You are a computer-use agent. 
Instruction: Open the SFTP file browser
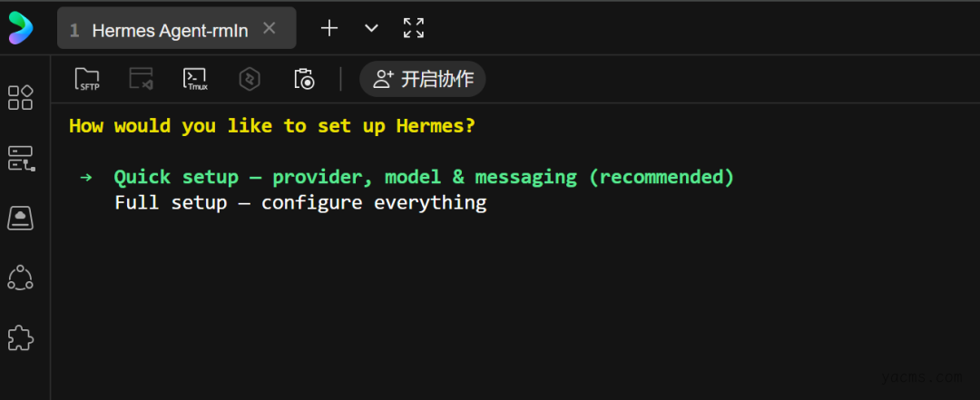[x=87, y=79]
